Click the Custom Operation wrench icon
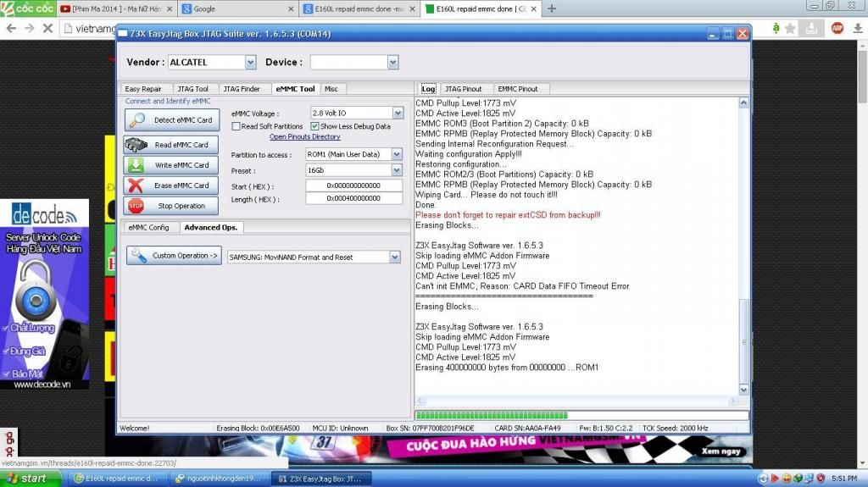 click(139, 255)
